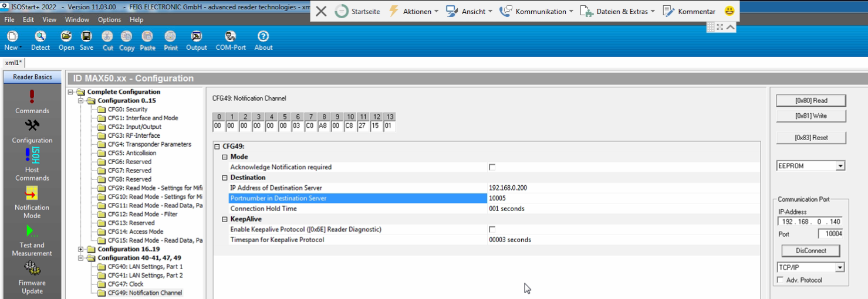Click the [0x83] Reset button

811,138
